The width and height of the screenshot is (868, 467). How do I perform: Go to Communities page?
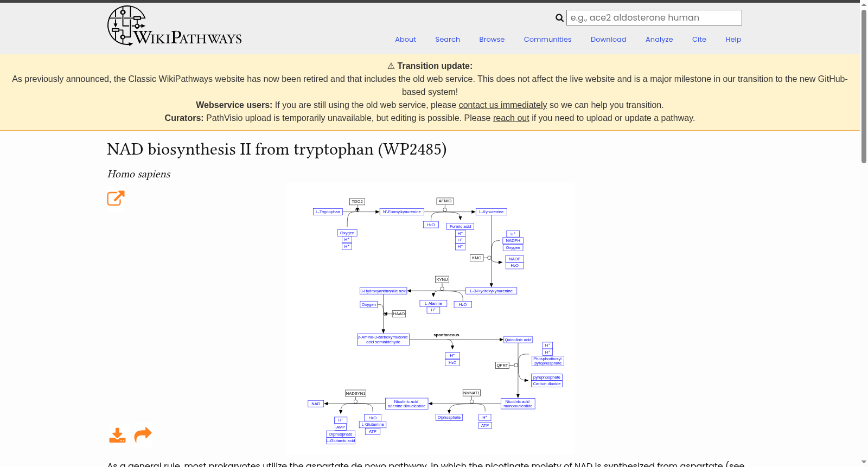547,40
